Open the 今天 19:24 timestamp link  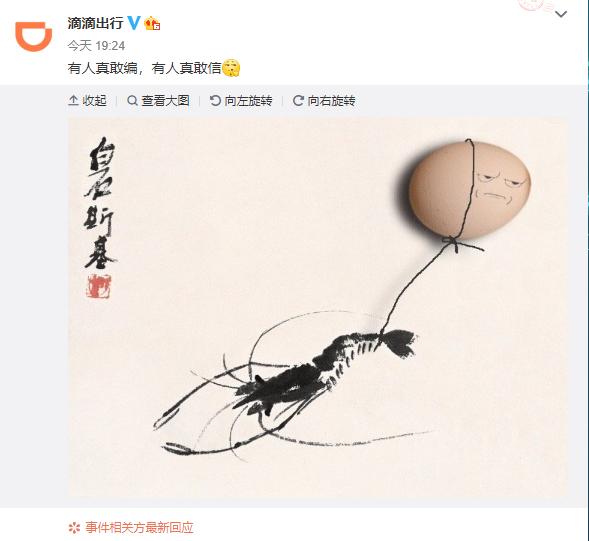coord(96,46)
